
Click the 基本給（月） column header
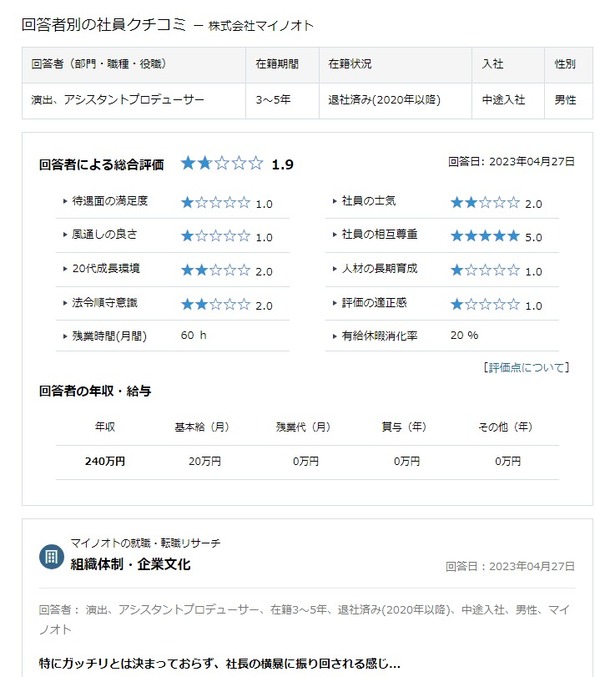tap(202, 427)
